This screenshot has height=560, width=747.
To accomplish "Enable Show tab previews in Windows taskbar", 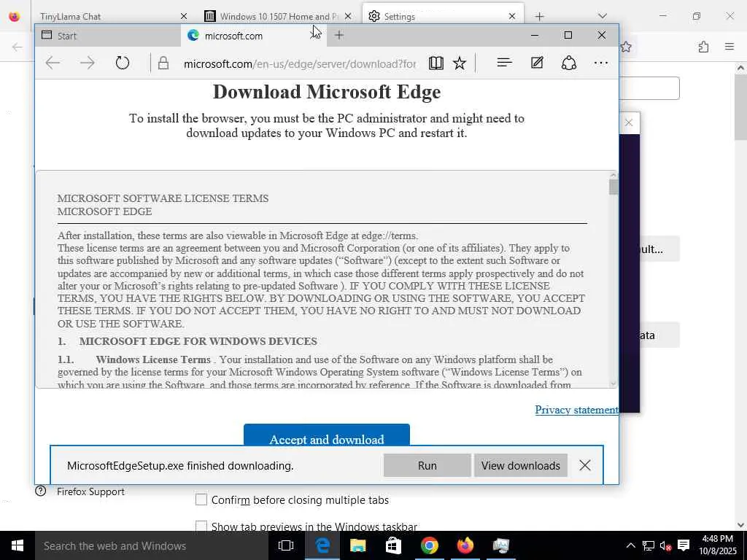I will coord(201,526).
